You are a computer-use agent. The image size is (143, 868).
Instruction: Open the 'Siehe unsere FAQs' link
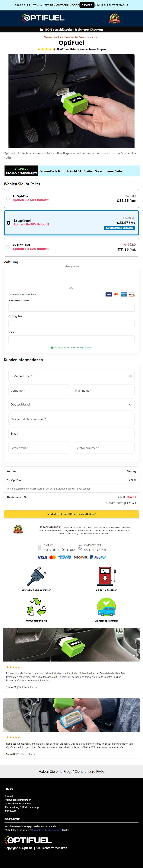point(90,772)
